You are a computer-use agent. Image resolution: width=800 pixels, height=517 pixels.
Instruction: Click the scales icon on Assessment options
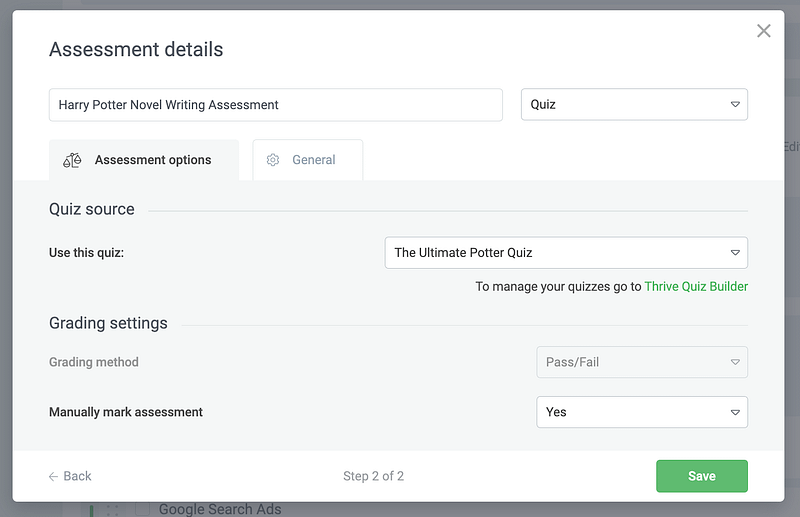(71, 160)
